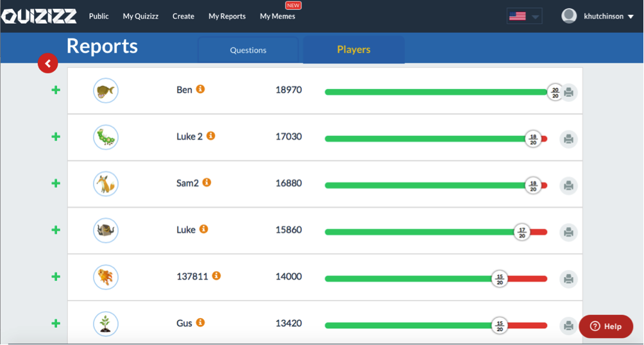644x345 pixels.
Task: Click the red back arrow button
Action: click(x=47, y=63)
